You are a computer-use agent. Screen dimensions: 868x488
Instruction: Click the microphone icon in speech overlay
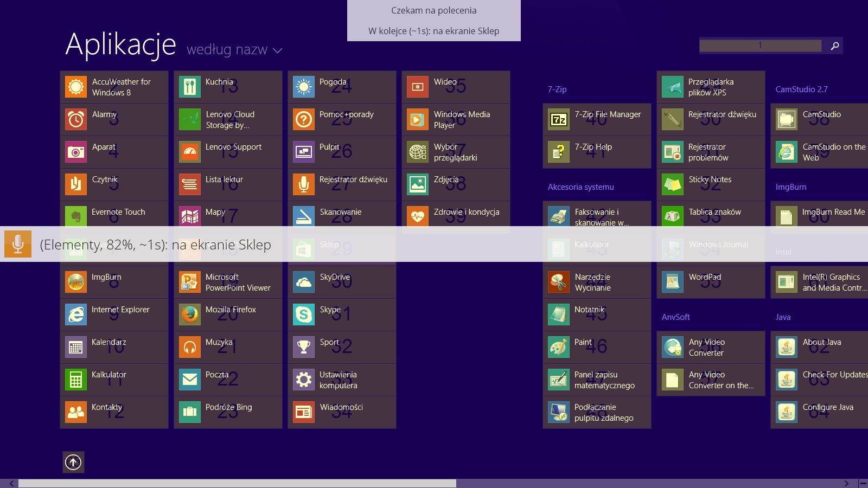pos(18,244)
